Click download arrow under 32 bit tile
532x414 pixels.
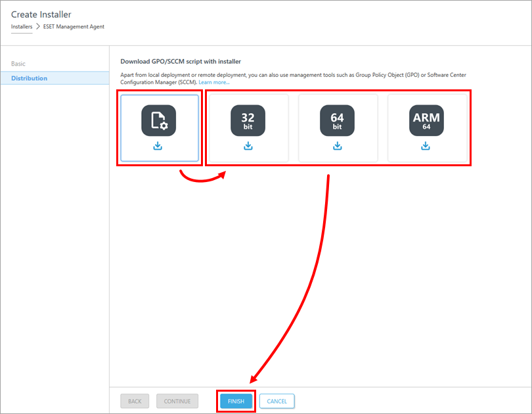[x=248, y=146]
